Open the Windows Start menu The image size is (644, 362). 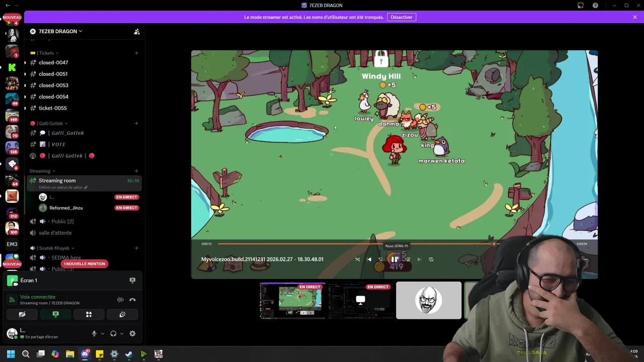11,354
